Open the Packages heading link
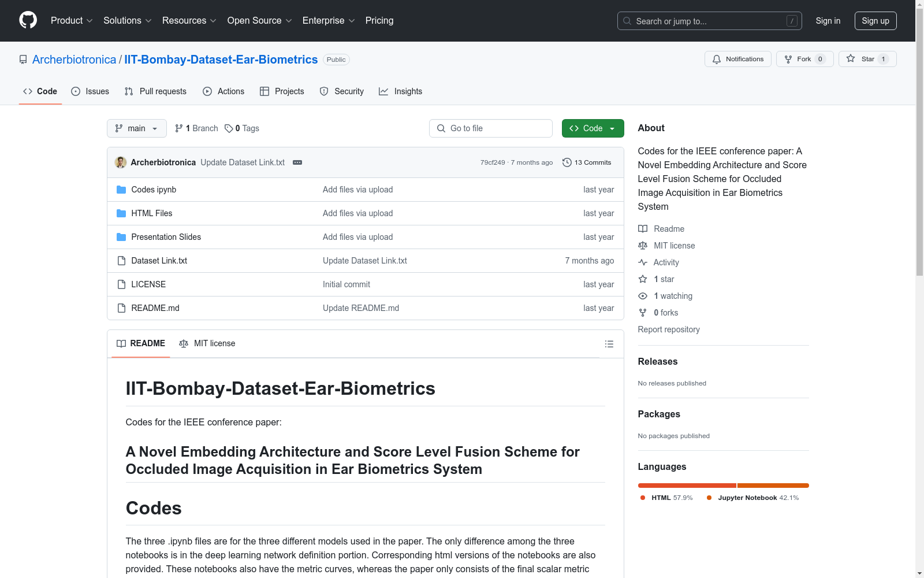The width and height of the screenshot is (924, 578). coord(659,414)
